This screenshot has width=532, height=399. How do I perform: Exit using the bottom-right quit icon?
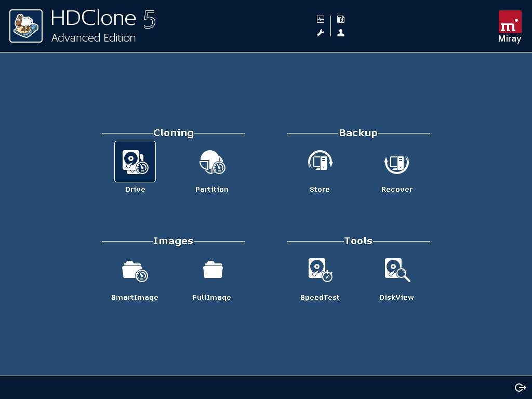coord(520,387)
